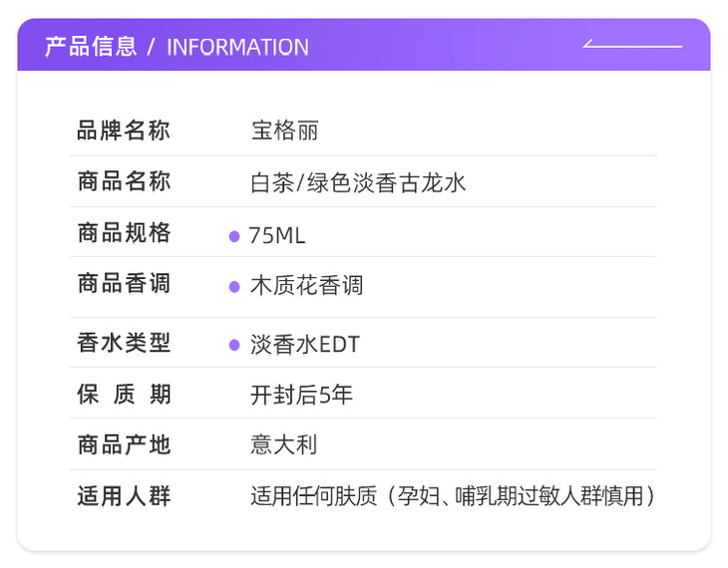This screenshot has width=728, height=568.
Task: Select the 香水类型 row label
Action: pyautogui.click(x=124, y=344)
